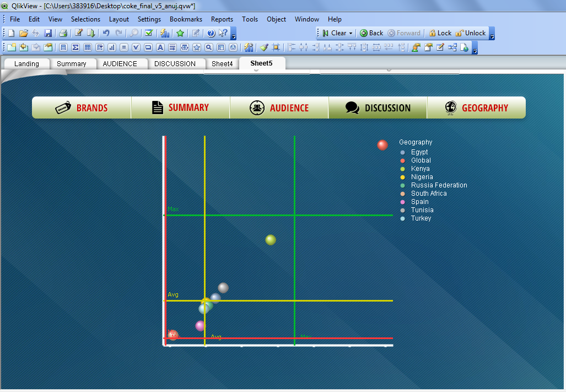Print the current sheet

(x=63, y=33)
